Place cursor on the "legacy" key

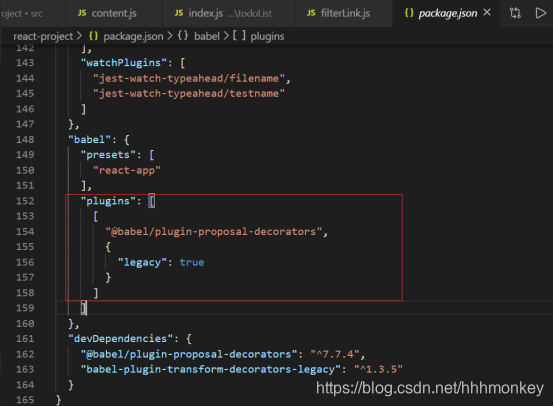[x=142, y=263]
